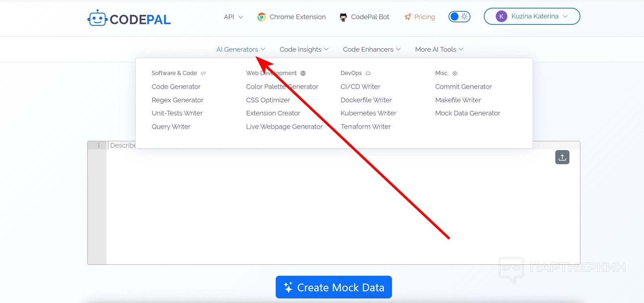Select CI/CD Writer
This screenshot has width=644, height=303.
click(361, 87)
